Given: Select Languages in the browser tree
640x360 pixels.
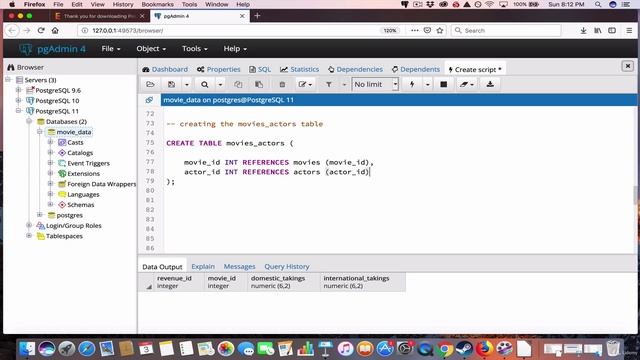Looking at the screenshot, I should (x=83, y=194).
